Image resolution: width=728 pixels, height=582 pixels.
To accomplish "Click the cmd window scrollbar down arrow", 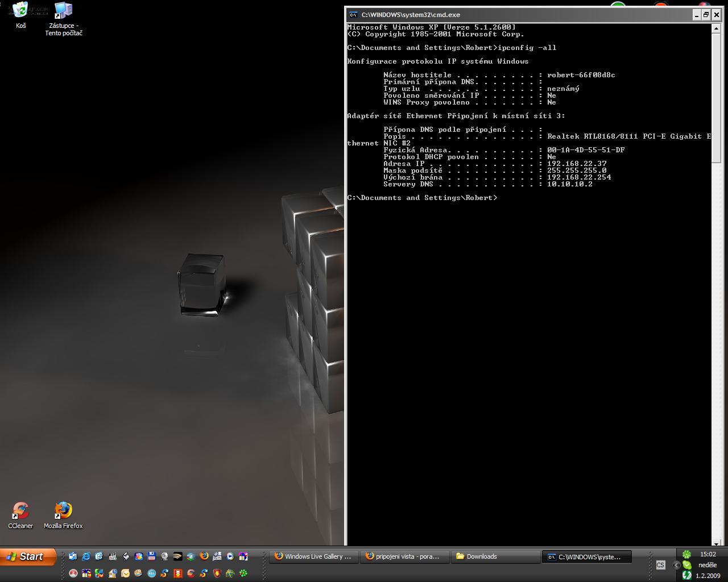I will (x=716, y=543).
